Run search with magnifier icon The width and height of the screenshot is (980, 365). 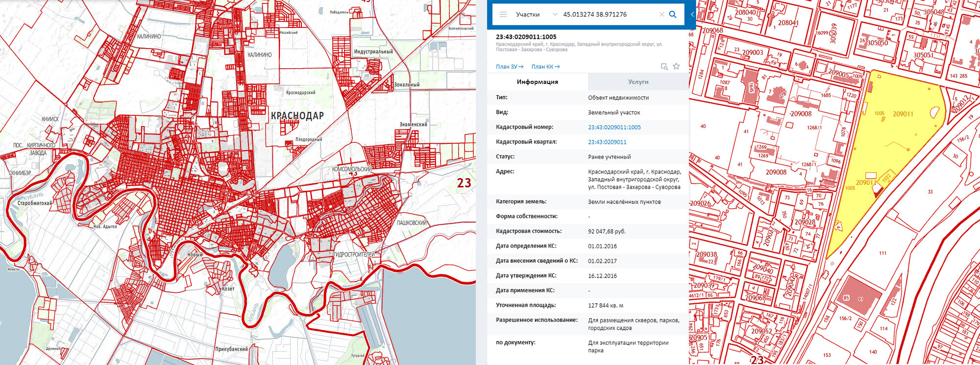[x=673, y=14]
